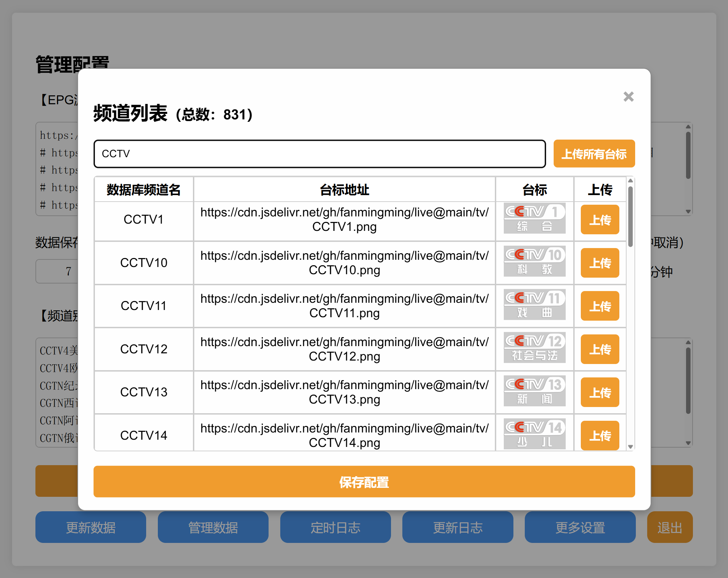Upload the CCTV14 station logo
728x578 pixels.
600,435
